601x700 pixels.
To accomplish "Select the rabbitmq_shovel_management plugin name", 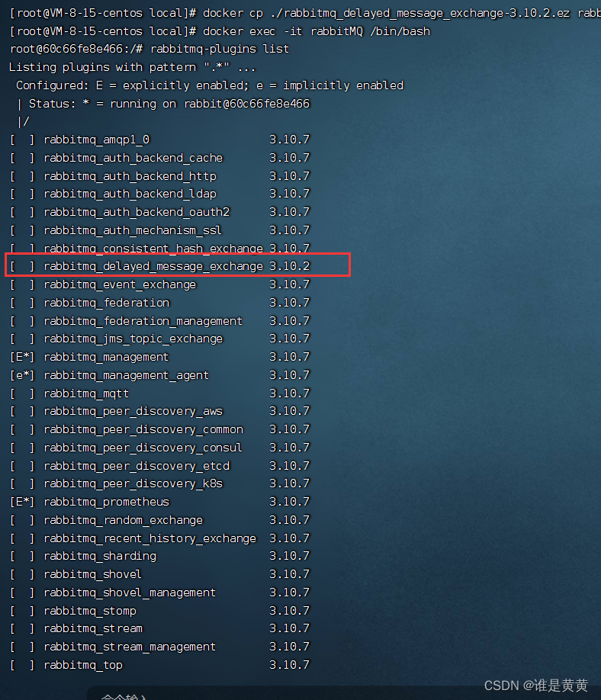I will pyautogui.click(x=130, y=592).
